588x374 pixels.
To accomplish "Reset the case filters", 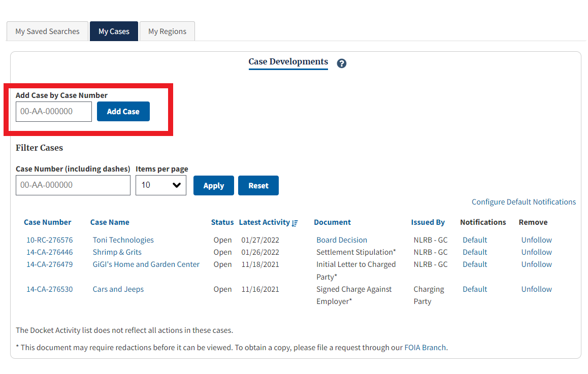I will (x=258, y=186).
